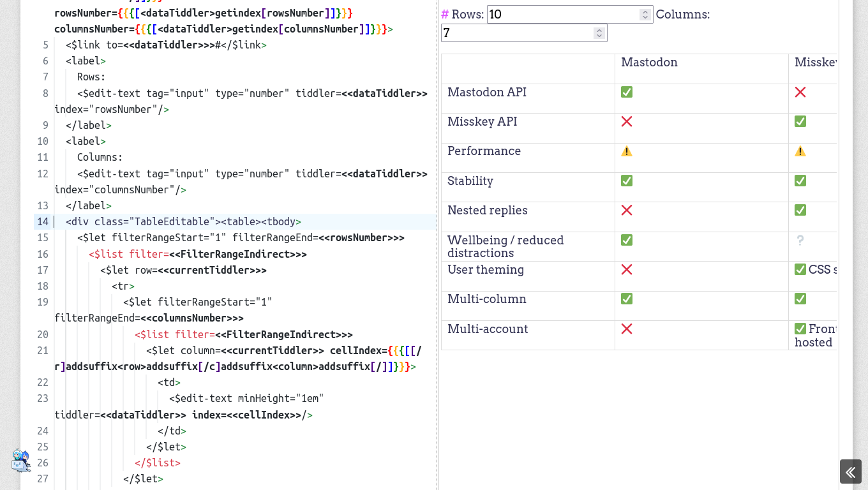Edit the Mastodon API row label cell
The width and height of the screenshot is (868, 490).
click(x=528, y=98)
